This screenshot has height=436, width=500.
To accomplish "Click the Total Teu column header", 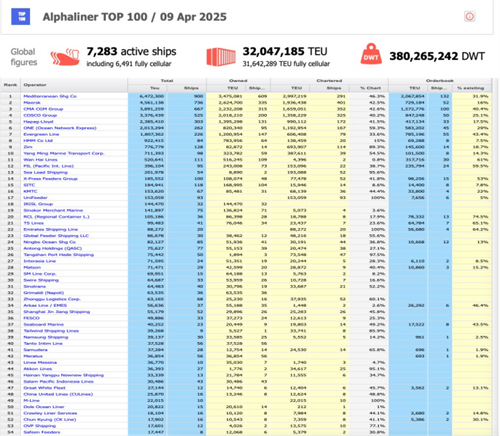I will tap(155, 88).
